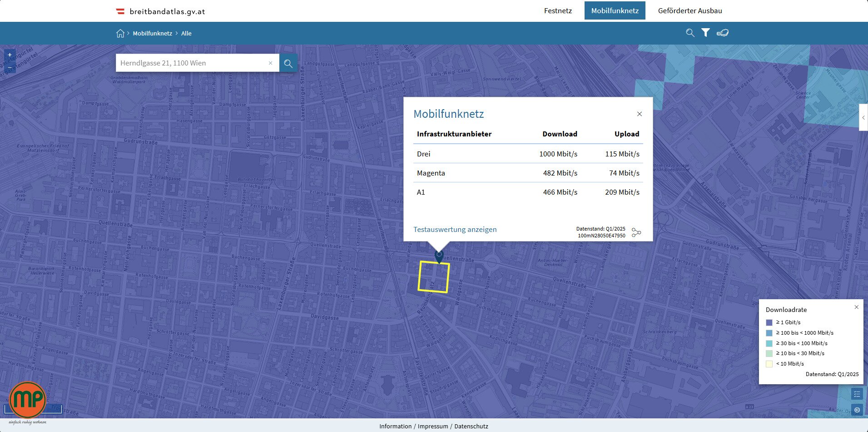Open the Impressum footer link
The image size is (868, 432).
coord(432,426)
